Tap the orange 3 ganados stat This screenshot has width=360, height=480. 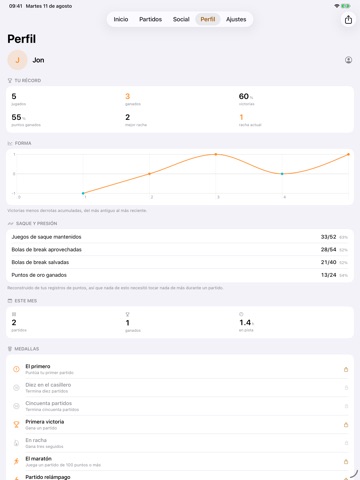pos(133,99)
